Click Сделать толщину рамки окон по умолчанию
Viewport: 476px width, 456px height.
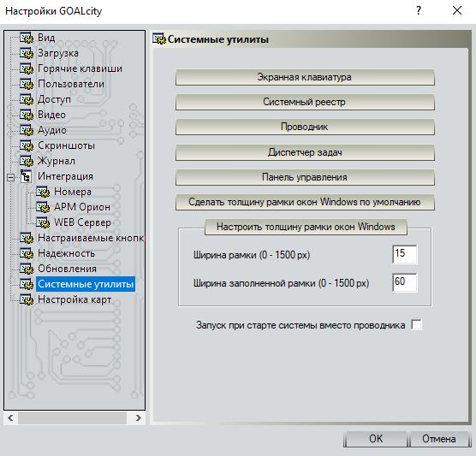pos(305,202)
